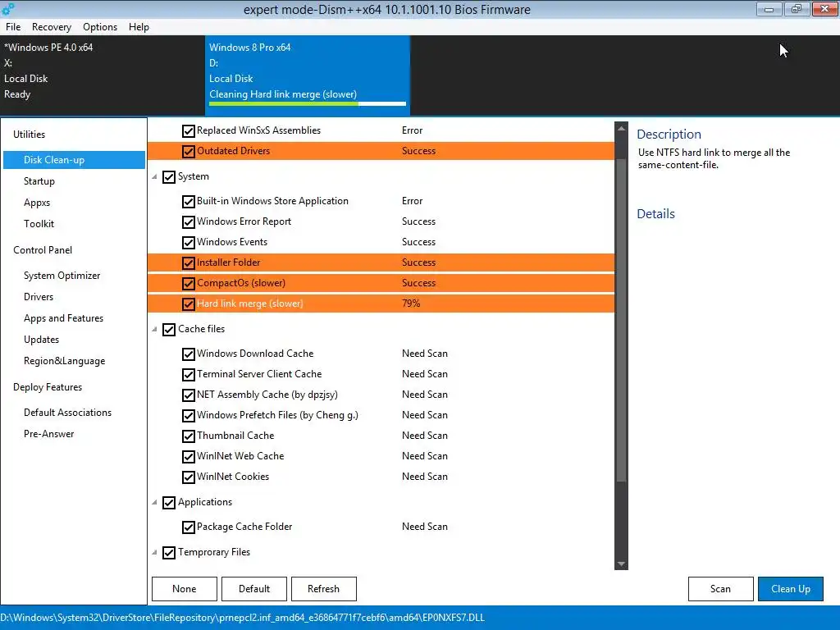Click the status bar file path
The image size is (840, 630).
tap(243, 618)
